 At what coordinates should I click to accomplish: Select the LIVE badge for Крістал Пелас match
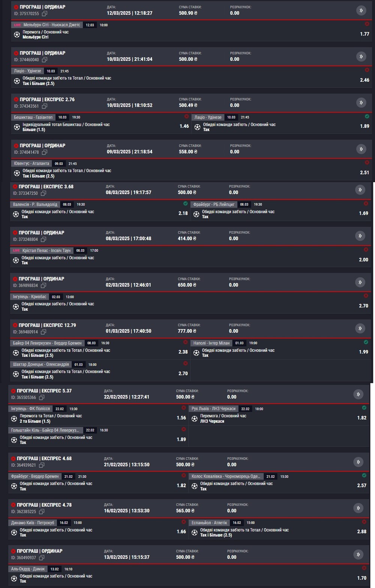16,250
